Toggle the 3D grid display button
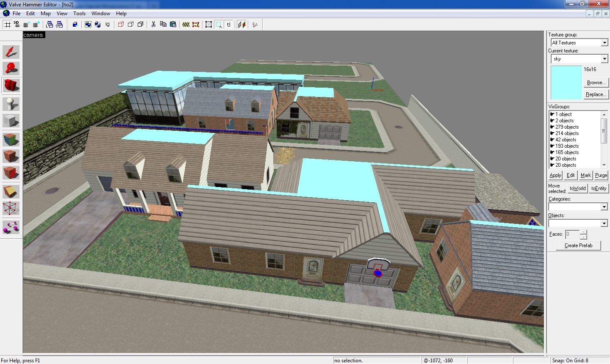The width and height of the screenshot is (610, 364). click(17, 25)
